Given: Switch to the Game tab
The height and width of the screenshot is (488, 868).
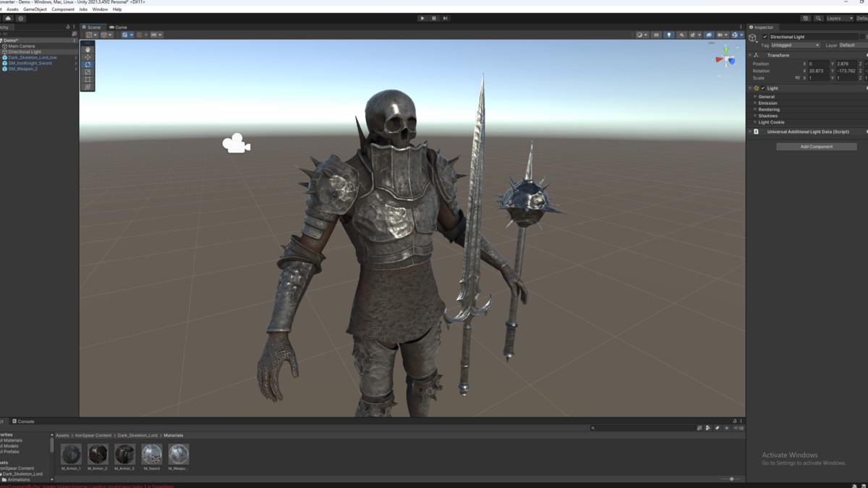Looking at the screenshot, I should [x=118, y=27].
